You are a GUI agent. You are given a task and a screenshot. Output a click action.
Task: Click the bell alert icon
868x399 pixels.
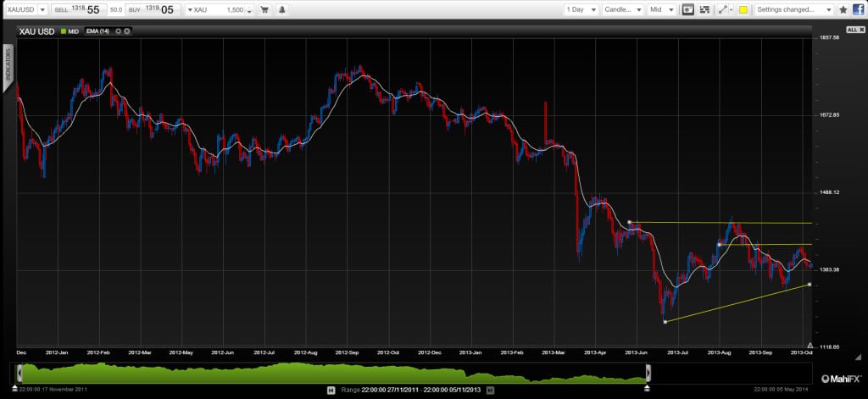281,9
